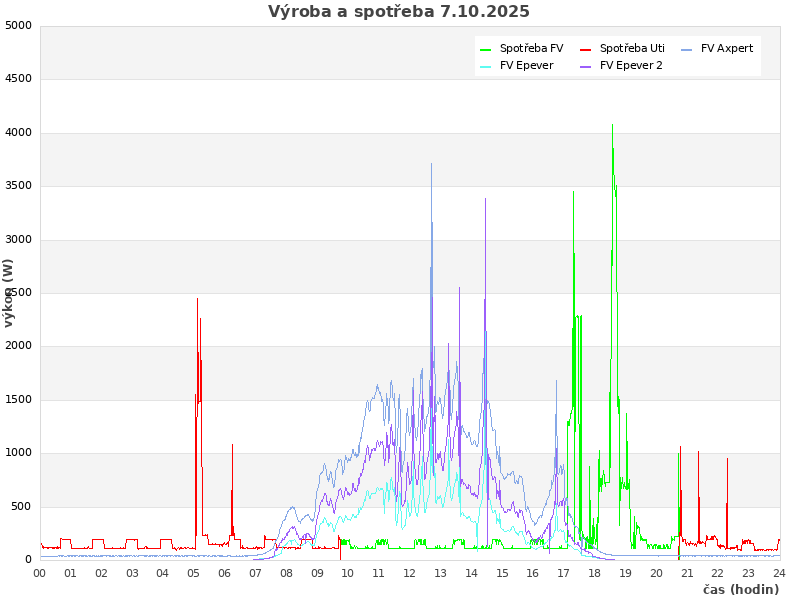
Task: Toggle the Spotřeba Uti legend label
Action: coord(632,48)
